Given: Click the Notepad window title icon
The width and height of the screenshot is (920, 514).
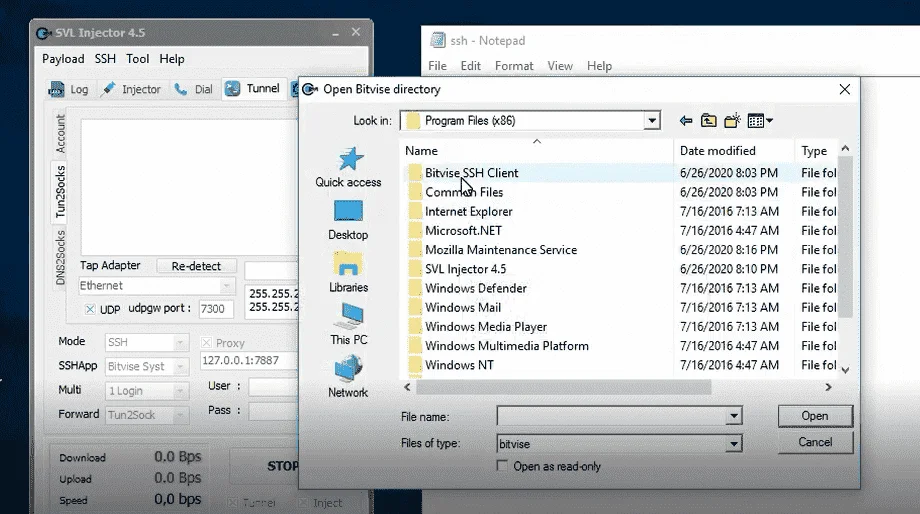Looking at the screenshot, I should (438, 40).
